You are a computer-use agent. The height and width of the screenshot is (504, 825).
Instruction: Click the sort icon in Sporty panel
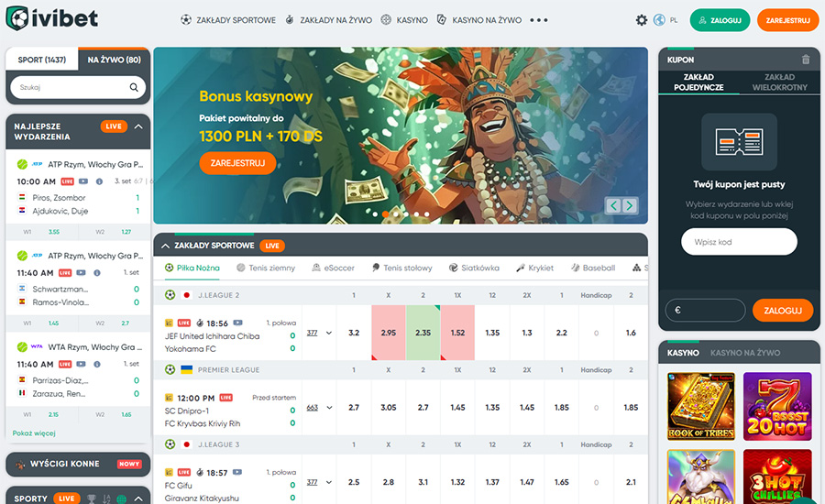point(107,499)
